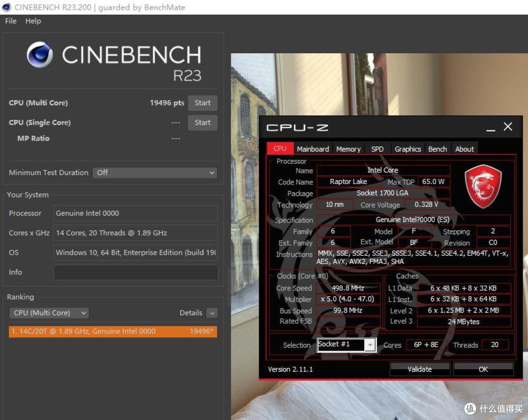Click Cinebench title bar app icon

click(x=6, y=7)
